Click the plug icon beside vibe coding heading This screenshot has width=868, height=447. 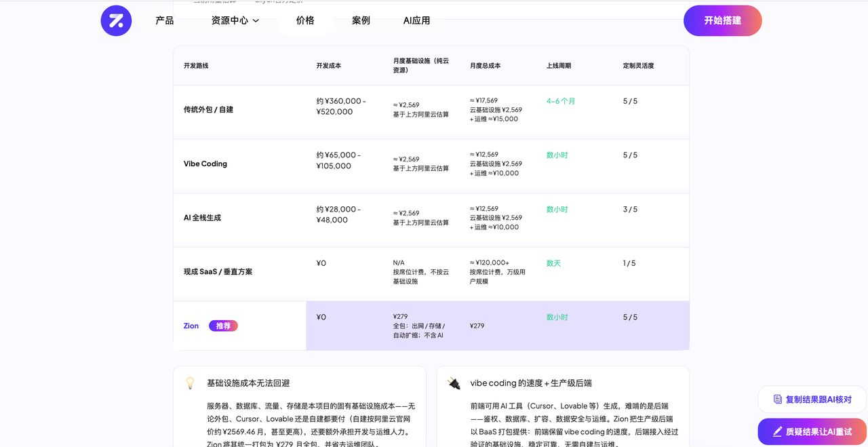pyautogui.click(x=454, y=383)
